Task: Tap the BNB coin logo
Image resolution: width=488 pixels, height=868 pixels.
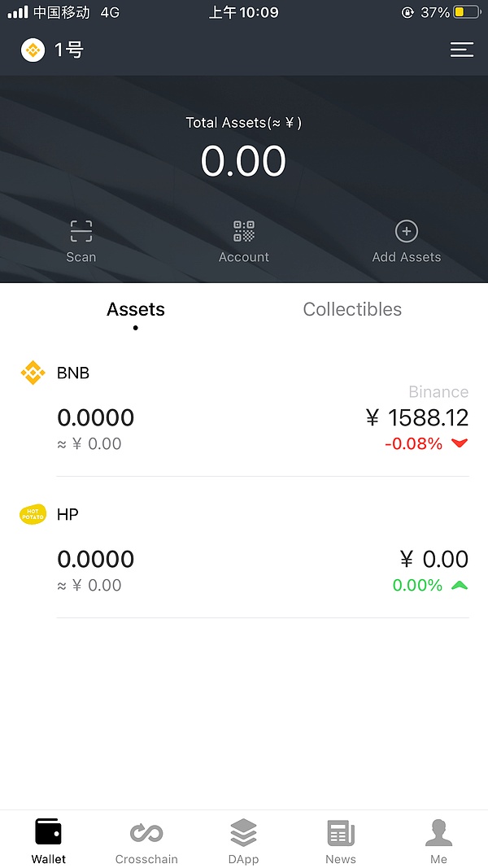Action: pos(33,373)
